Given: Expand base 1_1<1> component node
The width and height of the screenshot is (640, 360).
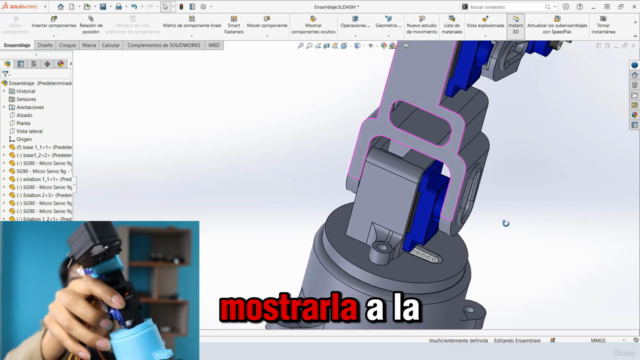Looking at the screenshot, I should point(4,147).
